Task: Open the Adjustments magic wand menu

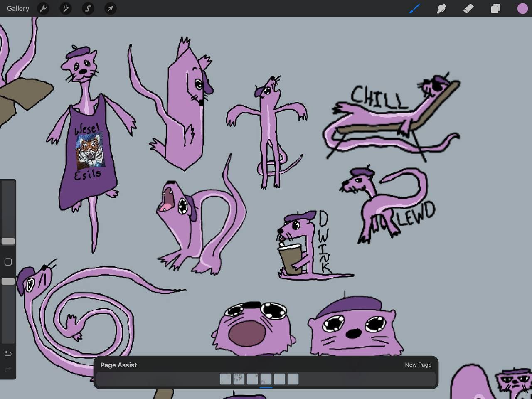Action: (66, 8)
